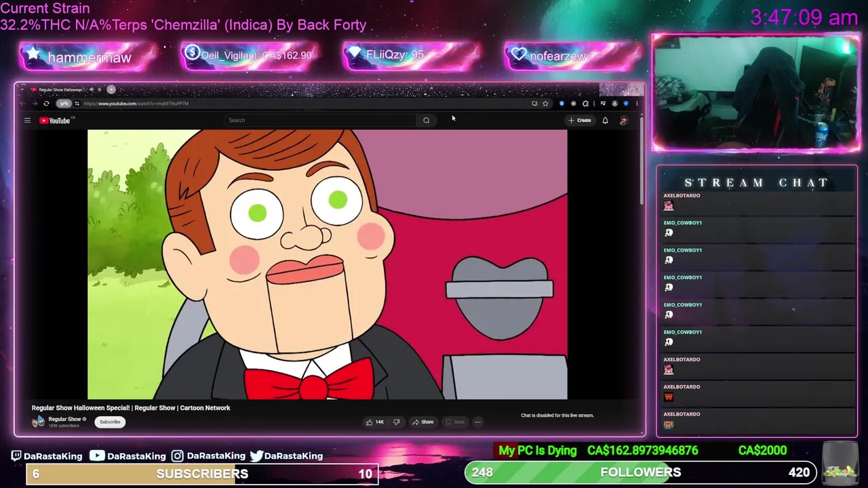This screenshot has height=488, width=868.
Task: Click the webcam overlay thumbnail
Action: point(755,92)
